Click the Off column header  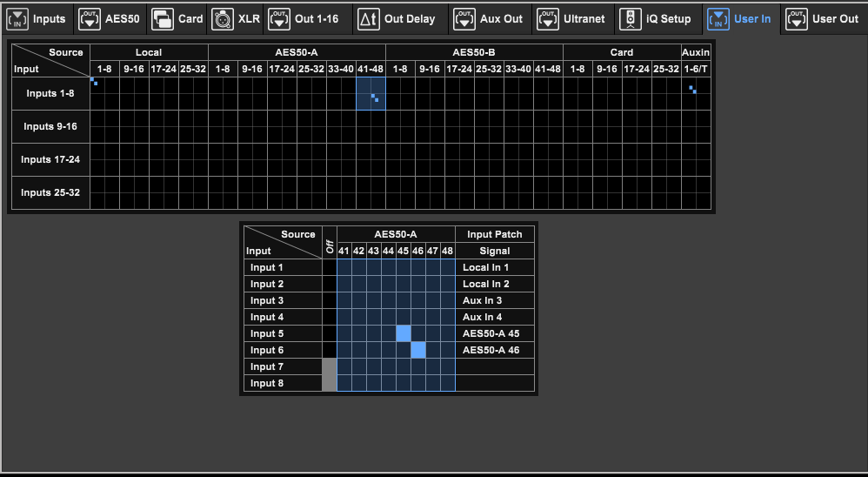click(x=330, y=243)
